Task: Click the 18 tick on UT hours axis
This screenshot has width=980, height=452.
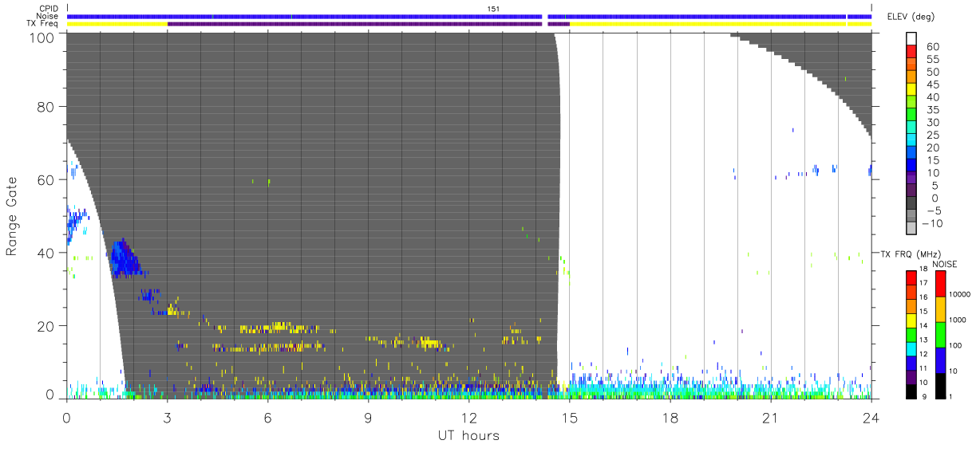Action: 670,417
